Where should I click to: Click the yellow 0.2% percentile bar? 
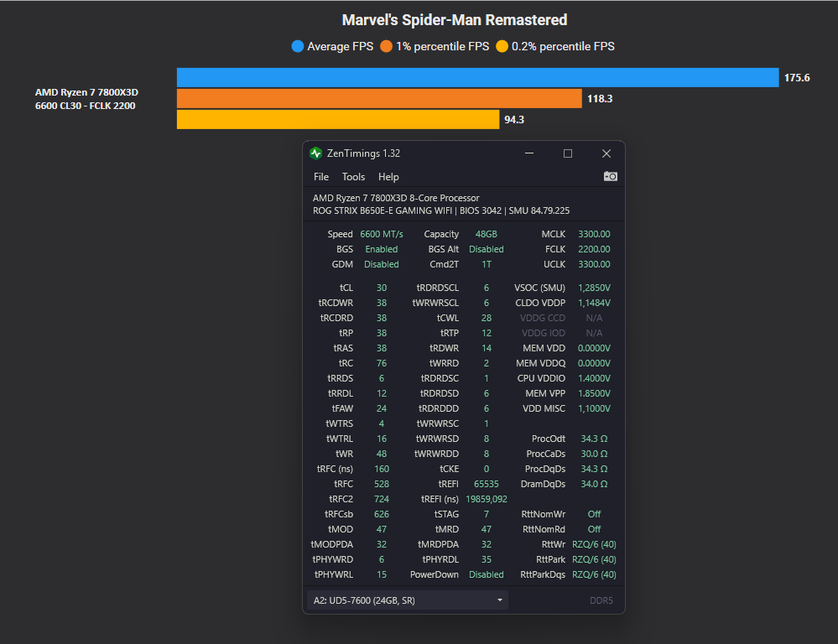[x=338, y=119]
